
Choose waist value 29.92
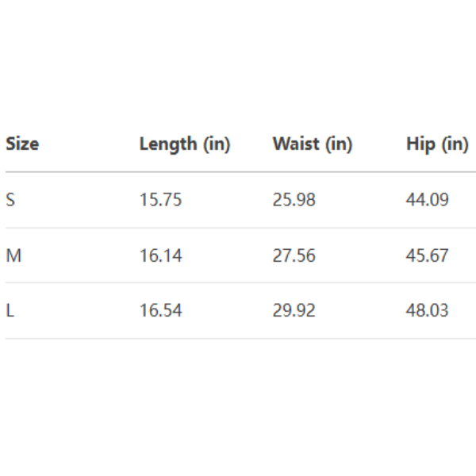(294, 311)
